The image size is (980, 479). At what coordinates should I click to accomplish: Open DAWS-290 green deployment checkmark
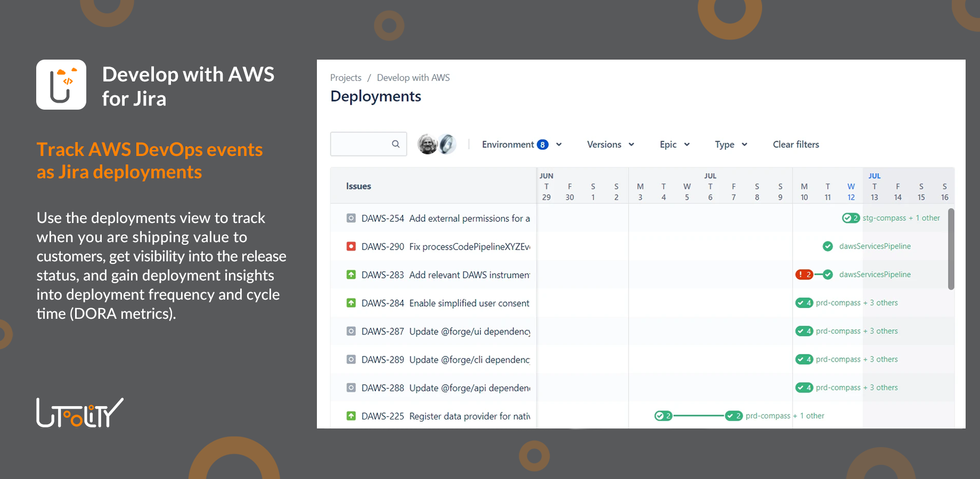(x=828, y=246)
